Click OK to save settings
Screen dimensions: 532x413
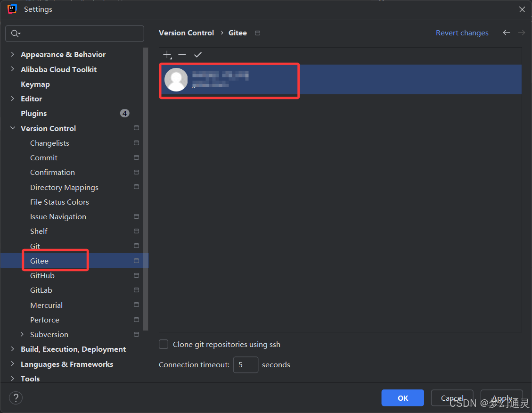(403, 398)
